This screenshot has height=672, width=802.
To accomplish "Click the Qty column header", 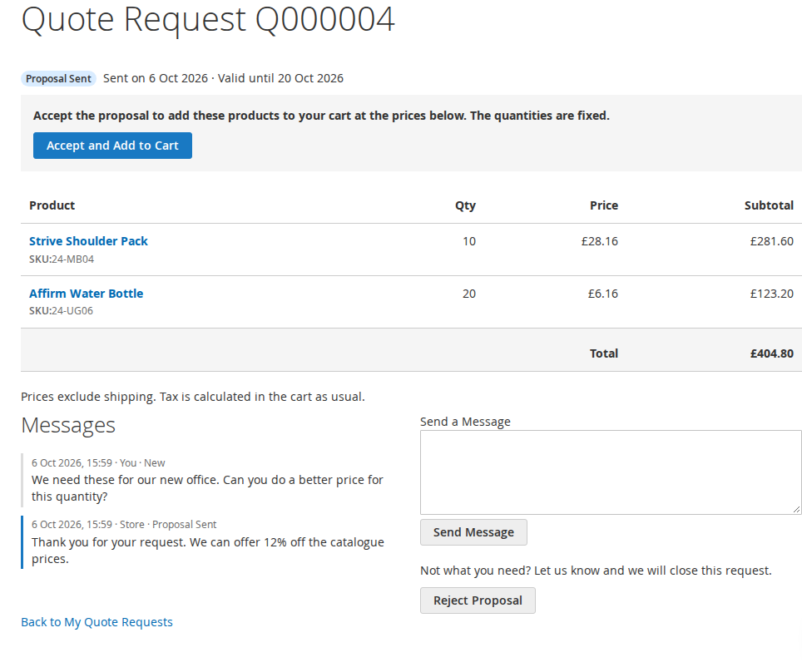I will (465, 205).
